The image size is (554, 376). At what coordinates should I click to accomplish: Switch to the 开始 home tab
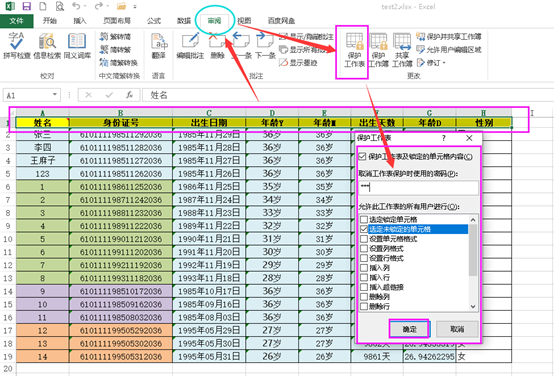[x=50, y=21]
